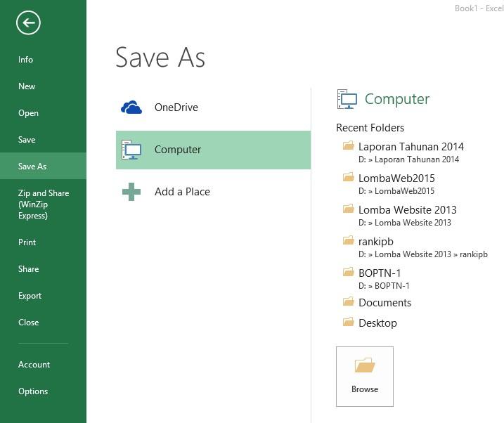The width and height of the screenshot is (504, 423).
Task: Choose Close from the sidebar
Action: click(x=28, y=322)
